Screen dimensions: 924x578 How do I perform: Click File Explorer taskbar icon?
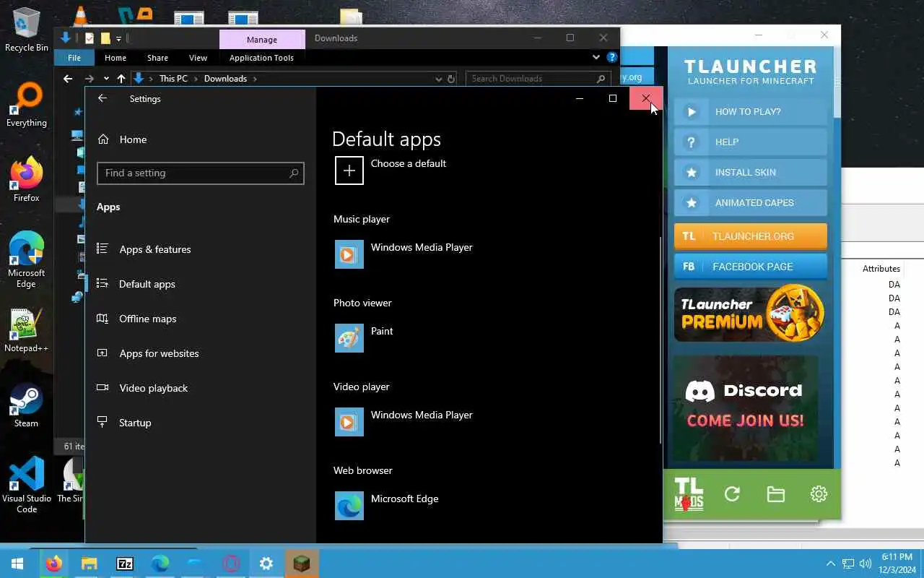(x=89, y=564)
